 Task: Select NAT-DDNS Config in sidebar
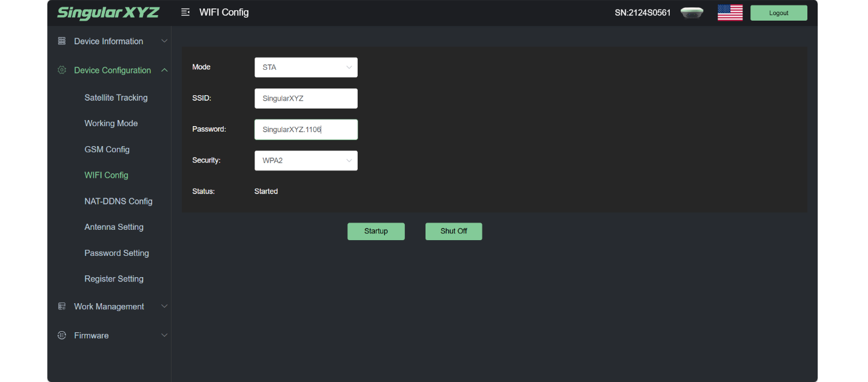point(118,201)
